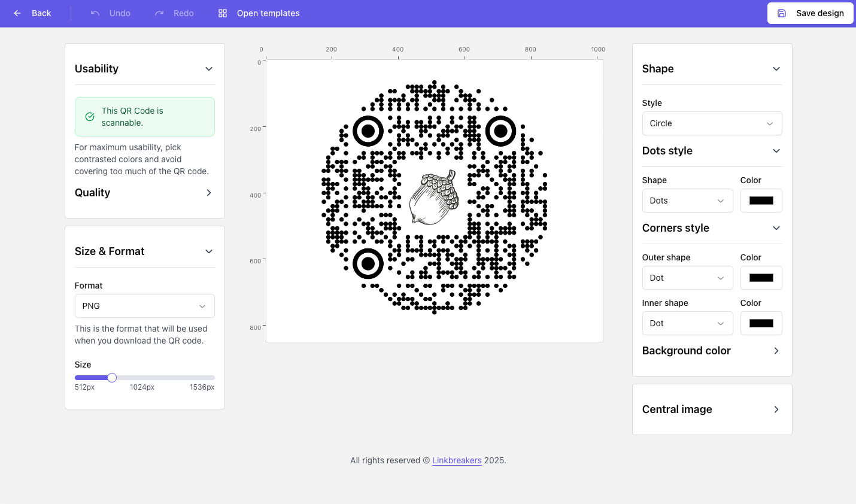
Task: Click Save design button
Action: pyautogui.click(x=810, y=13)
